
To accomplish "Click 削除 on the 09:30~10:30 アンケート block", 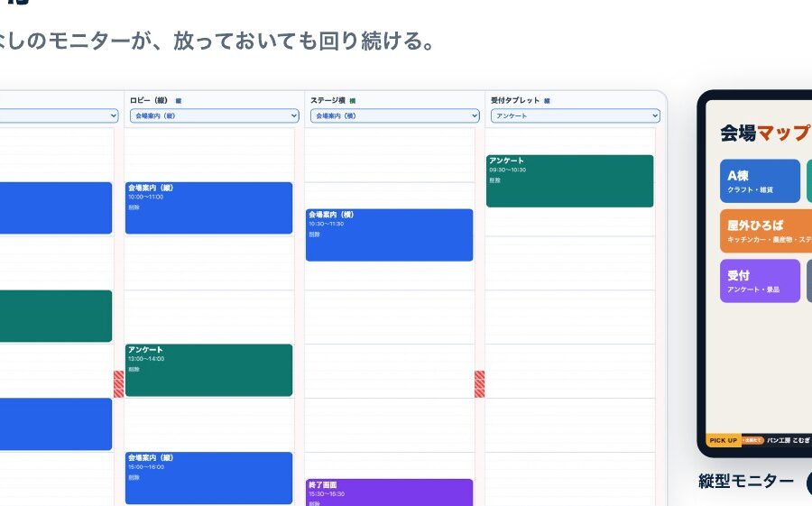I will (x=494, y=180).
